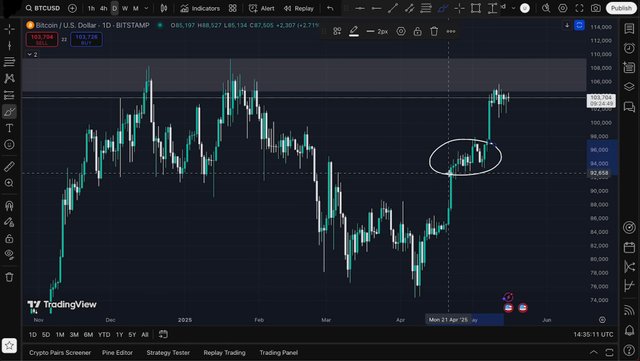The image size is (640, 361).
Task: Open chart settings gear icon
Action: click(x=563, y=8)
